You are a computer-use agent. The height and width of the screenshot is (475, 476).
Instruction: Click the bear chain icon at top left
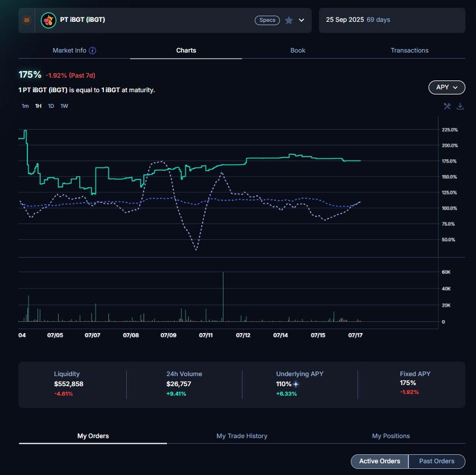pos(27,20)
